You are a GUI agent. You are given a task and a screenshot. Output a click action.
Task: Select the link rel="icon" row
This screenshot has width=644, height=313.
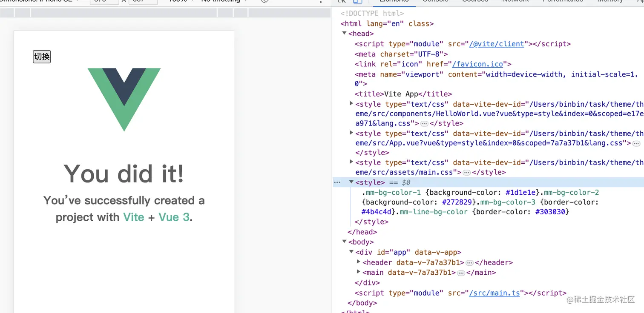pyautogui.click(x=433, y=64)
